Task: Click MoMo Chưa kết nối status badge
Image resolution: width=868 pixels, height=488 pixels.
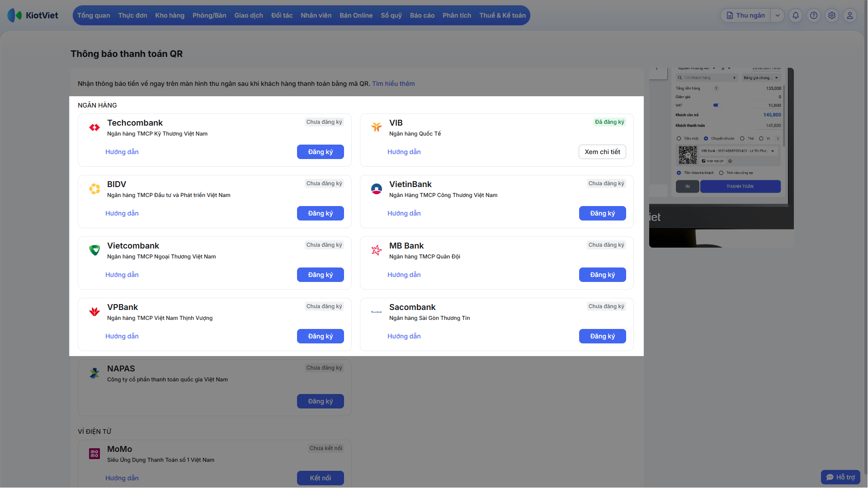Action: (x=326, y=448)
